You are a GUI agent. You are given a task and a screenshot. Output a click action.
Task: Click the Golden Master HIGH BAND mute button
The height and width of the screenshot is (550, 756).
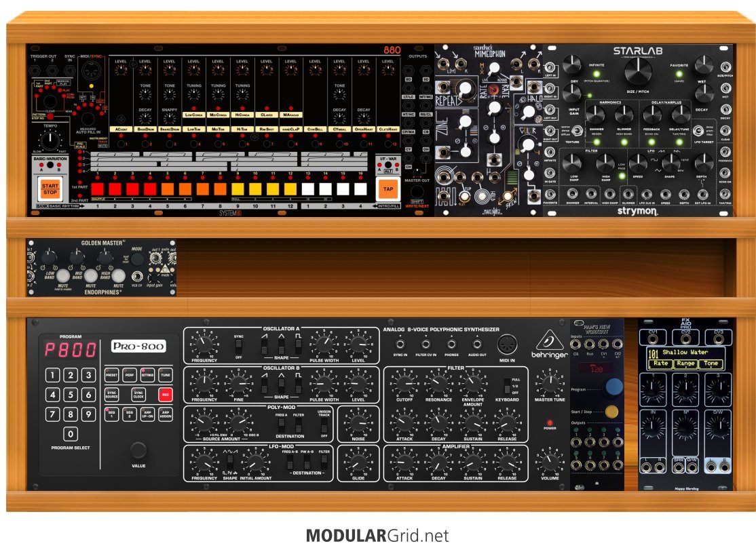pos(119,276)
